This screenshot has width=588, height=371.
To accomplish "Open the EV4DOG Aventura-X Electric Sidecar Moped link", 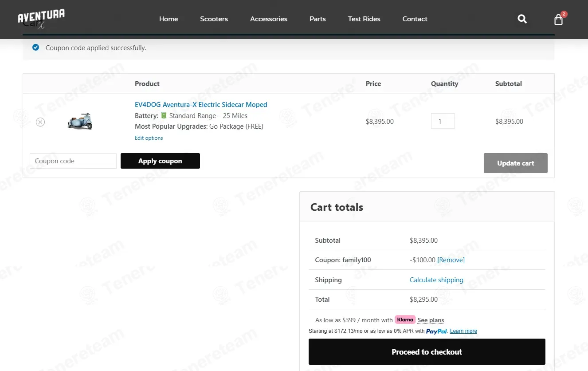I will [201, 105].
